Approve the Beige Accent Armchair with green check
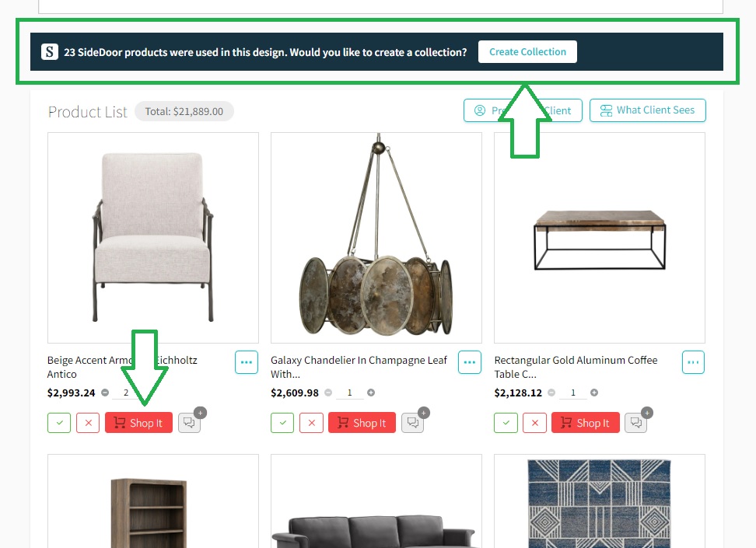Viewport: 756px width, 548px height. pyautogui.click(x=59, y=423)
